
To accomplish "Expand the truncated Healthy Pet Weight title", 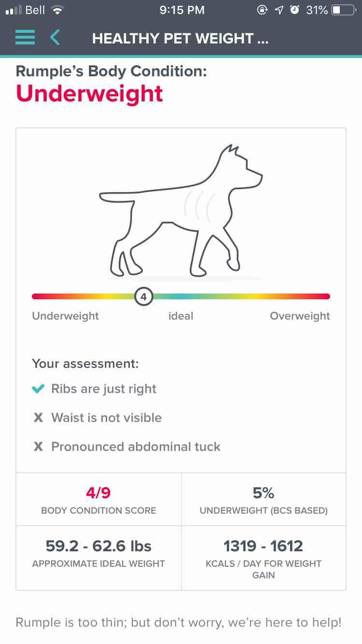I will tap(181, 38).
